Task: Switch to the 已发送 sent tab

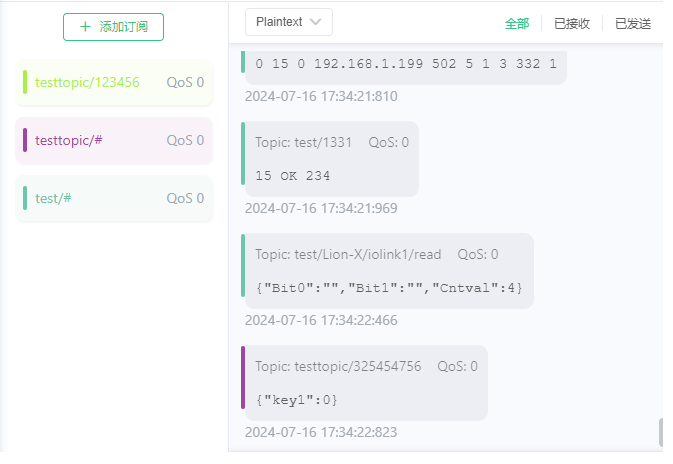Action: pyautogui.click(x=633, y=24)
